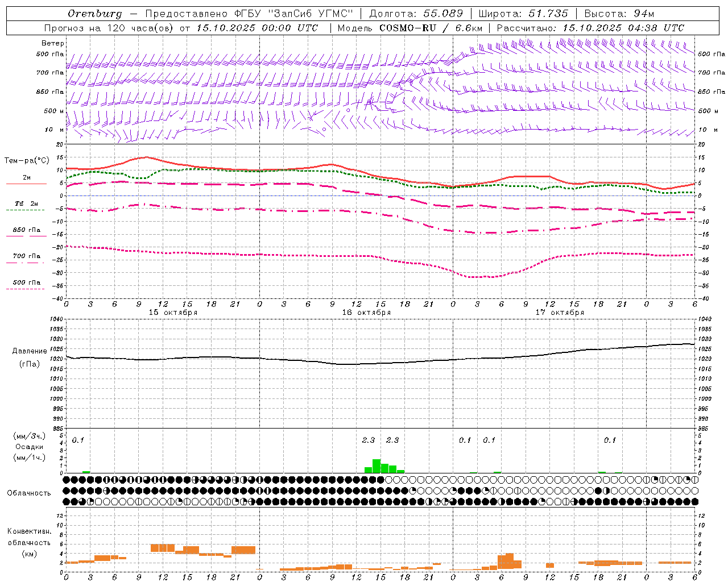
Task: Click the '15 октября' date label
Action: click(x=173, y=313)
